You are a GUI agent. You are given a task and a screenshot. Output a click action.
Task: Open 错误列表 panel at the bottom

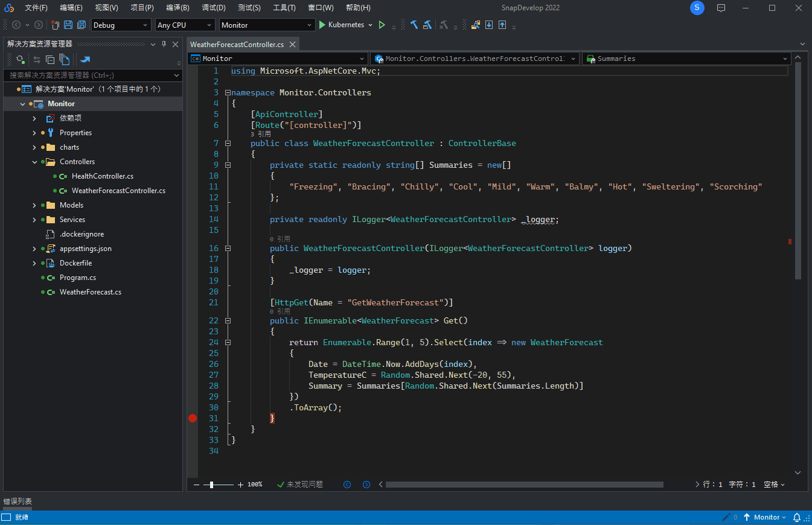(x=18, y=501)
